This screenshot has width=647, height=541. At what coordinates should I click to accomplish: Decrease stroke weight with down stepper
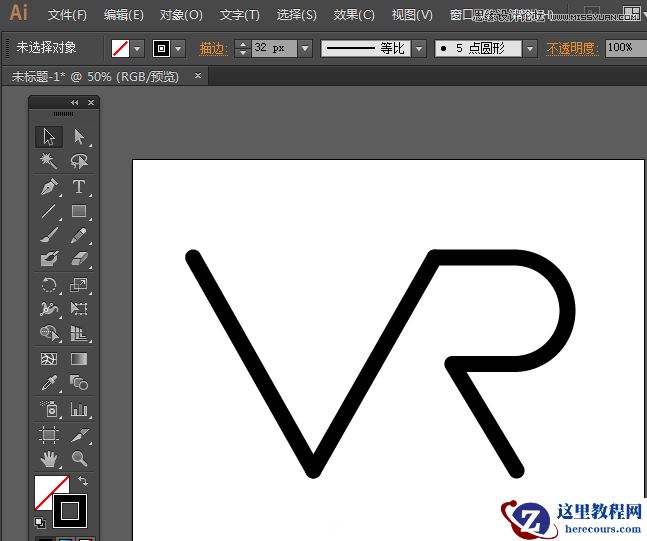coord(243,53)
